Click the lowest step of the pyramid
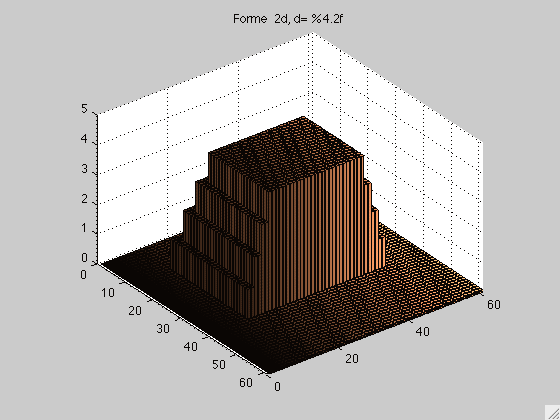The image size is (560, 420). tap(211, 261)
